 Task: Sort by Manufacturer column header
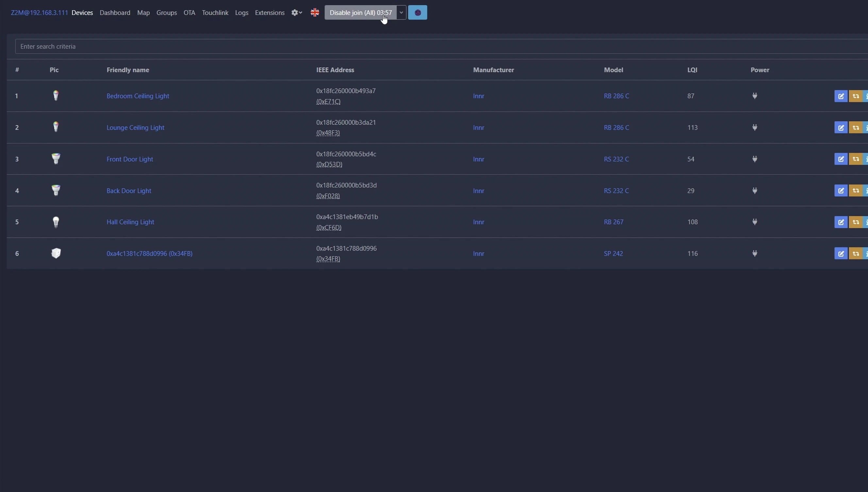493,70
